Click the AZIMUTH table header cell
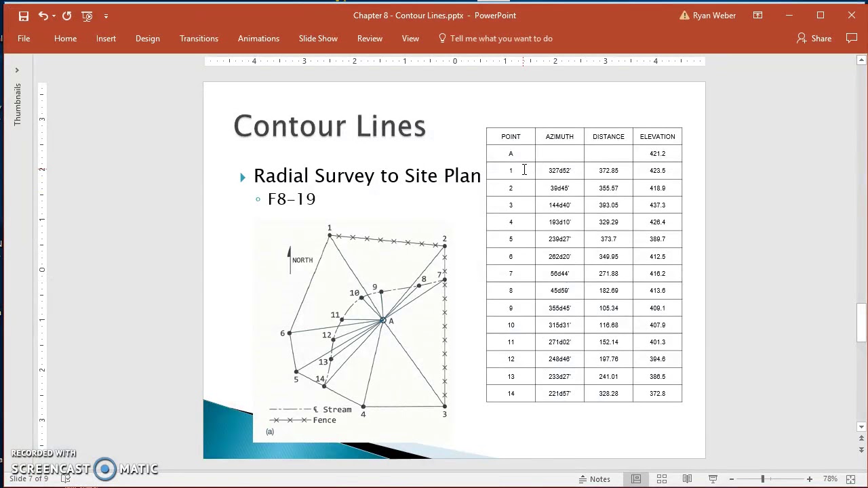 click(x=559, y=136)
